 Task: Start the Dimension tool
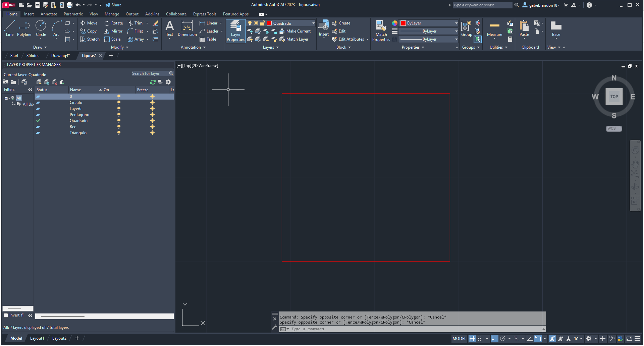(x=187, y=28)
